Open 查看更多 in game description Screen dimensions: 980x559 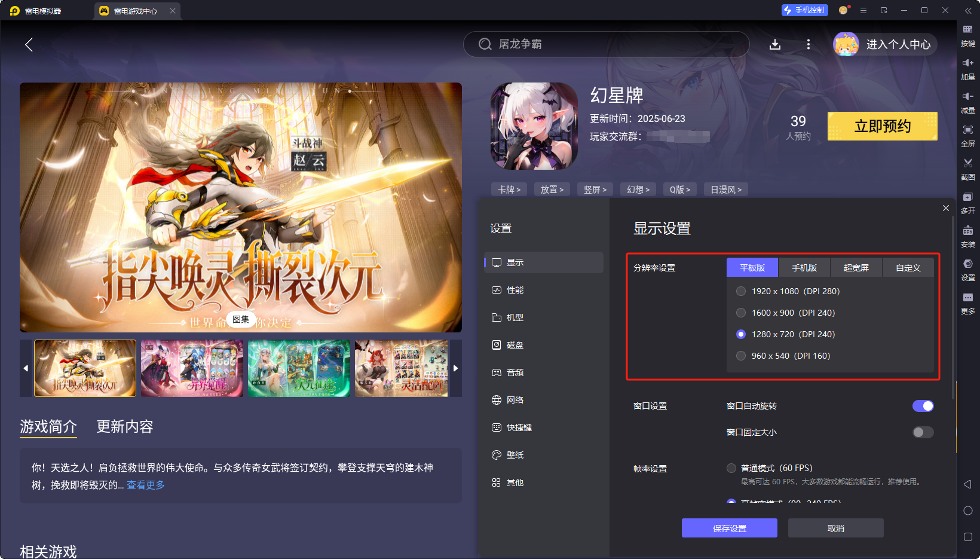click(x=146, y=485)
